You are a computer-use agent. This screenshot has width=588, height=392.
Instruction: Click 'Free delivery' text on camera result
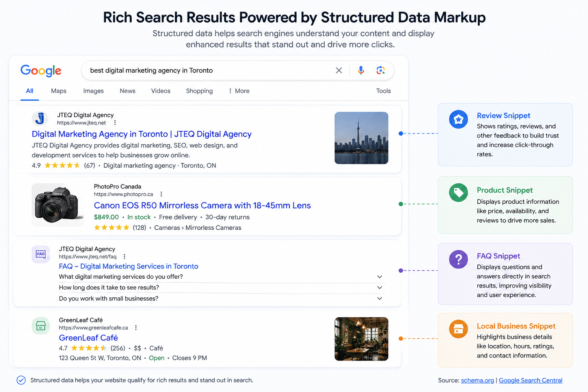(178, 217)
